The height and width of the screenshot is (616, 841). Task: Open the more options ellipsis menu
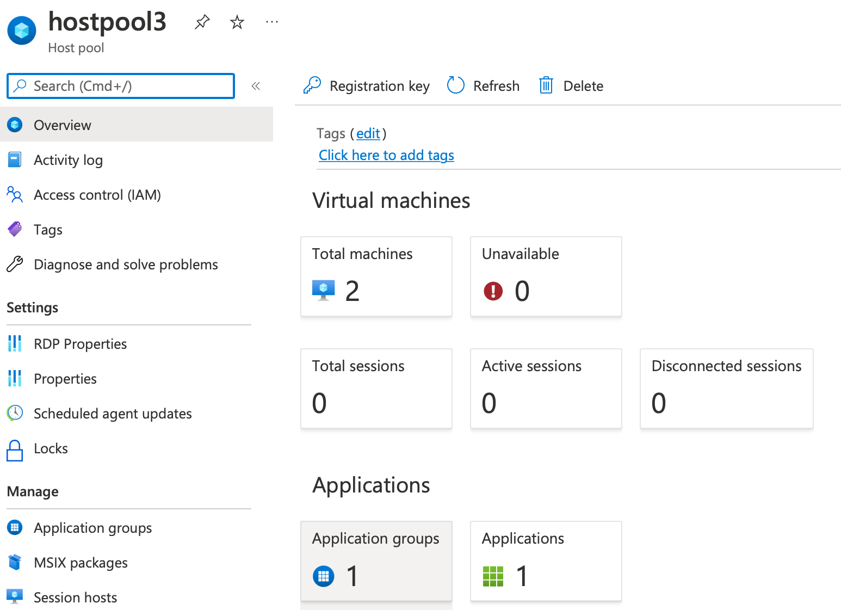point(272,22)
